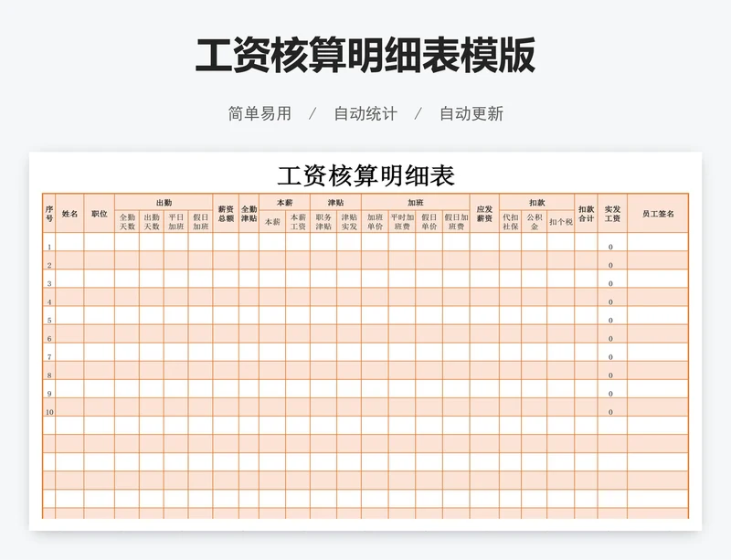This screenshot has width=731, height=560.
Task: Click the 平日加班 sub-header
Action: click(x=176, y=221)
